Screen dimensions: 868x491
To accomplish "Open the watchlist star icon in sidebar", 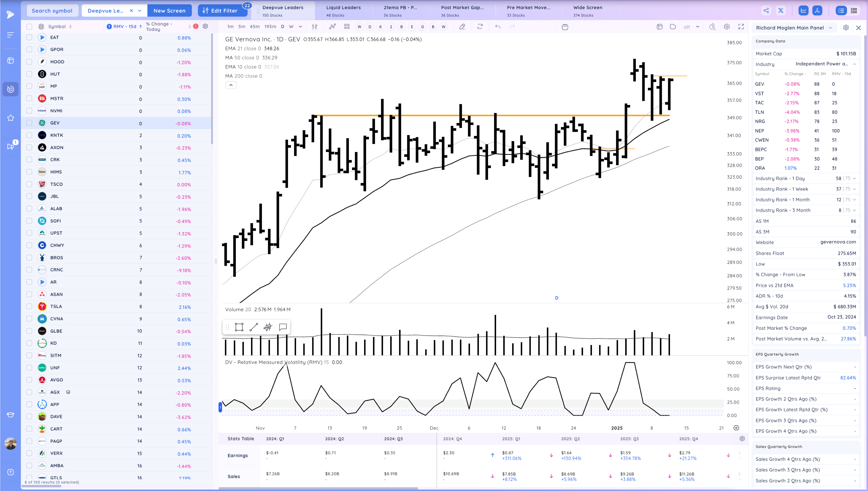I will tap(10, 118).
